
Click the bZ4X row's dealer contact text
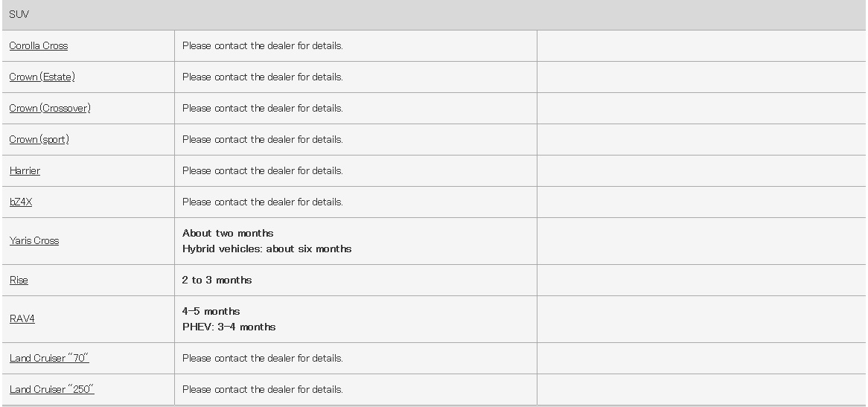262,202
